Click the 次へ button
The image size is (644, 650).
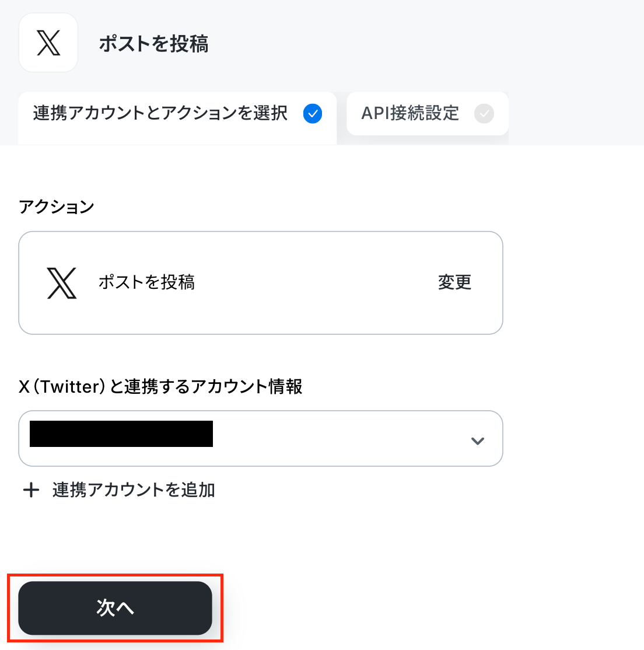[115, 608]
